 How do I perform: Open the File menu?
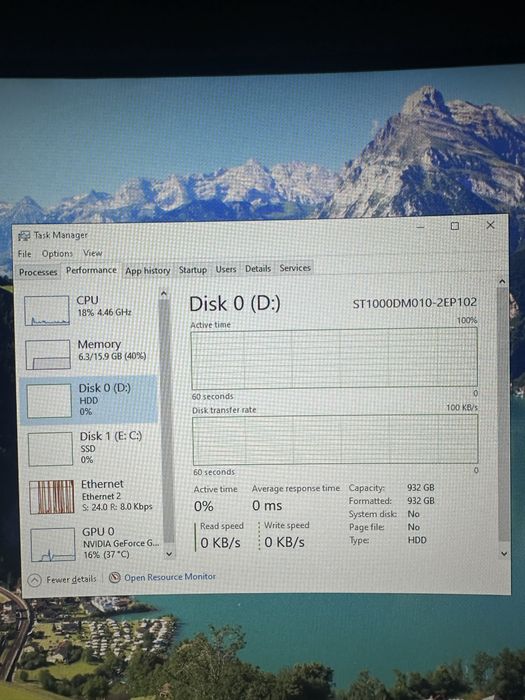[x=25, y=254]
